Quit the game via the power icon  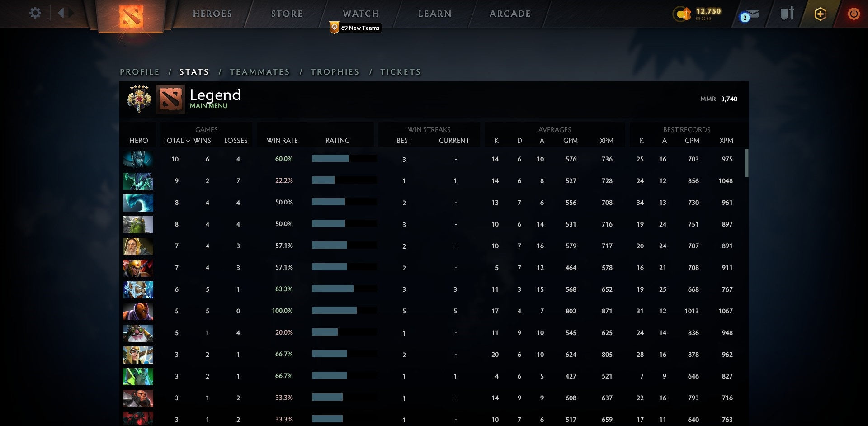(x=854, y=13)
